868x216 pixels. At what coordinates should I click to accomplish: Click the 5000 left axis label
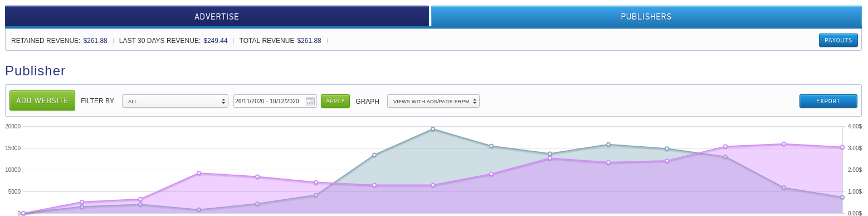pos(14,191)
